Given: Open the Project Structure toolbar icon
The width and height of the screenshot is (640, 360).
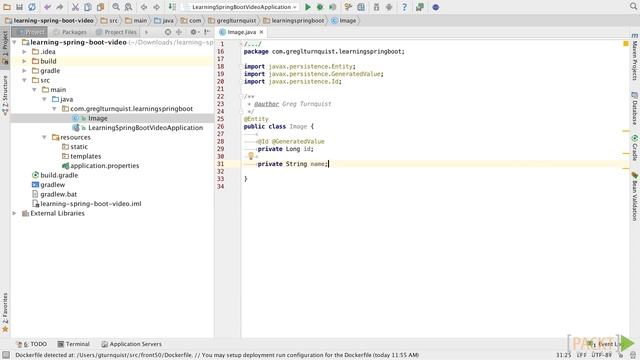Looking at the screenshot, I should click(x=361, y=7).
